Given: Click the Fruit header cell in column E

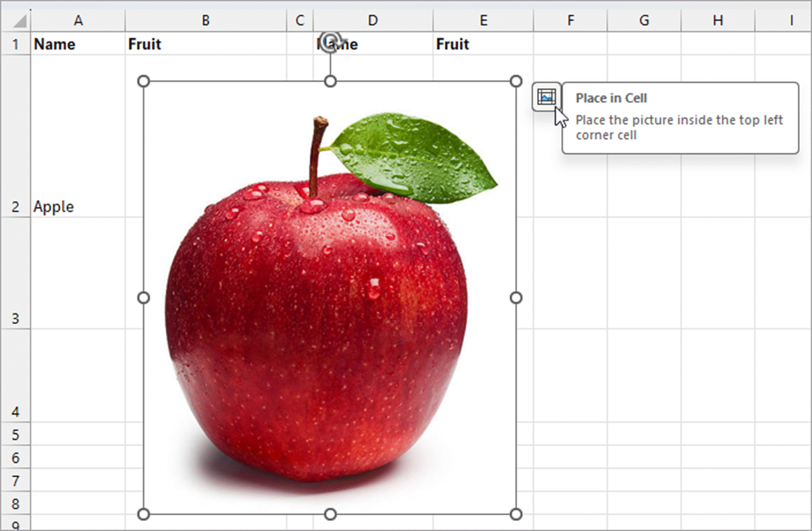Looking at the screenshot, I should click(x=483, y=44).
